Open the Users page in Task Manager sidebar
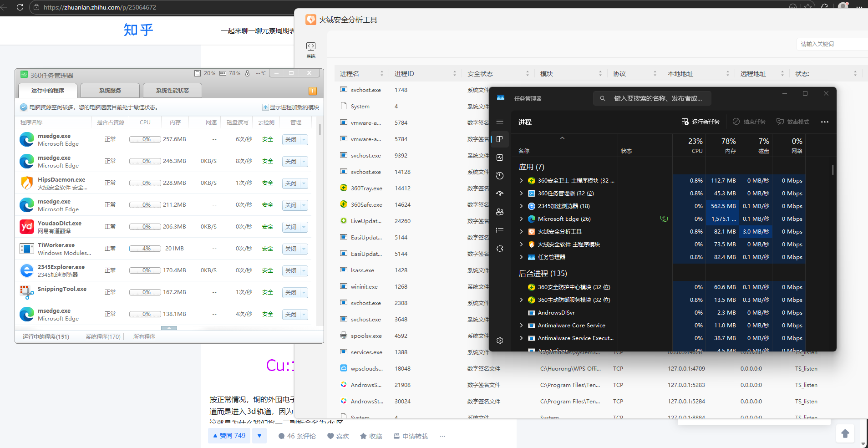 500,212
